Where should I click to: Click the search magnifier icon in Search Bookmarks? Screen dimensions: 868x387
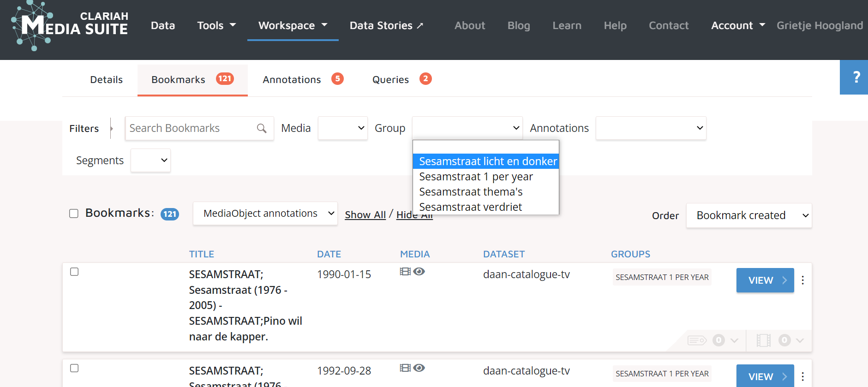pos(262,128)
